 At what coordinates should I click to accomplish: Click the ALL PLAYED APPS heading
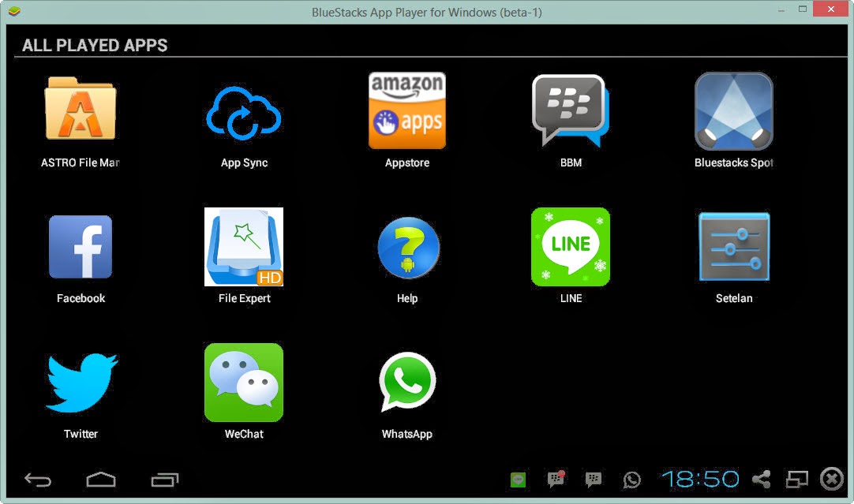95,45
